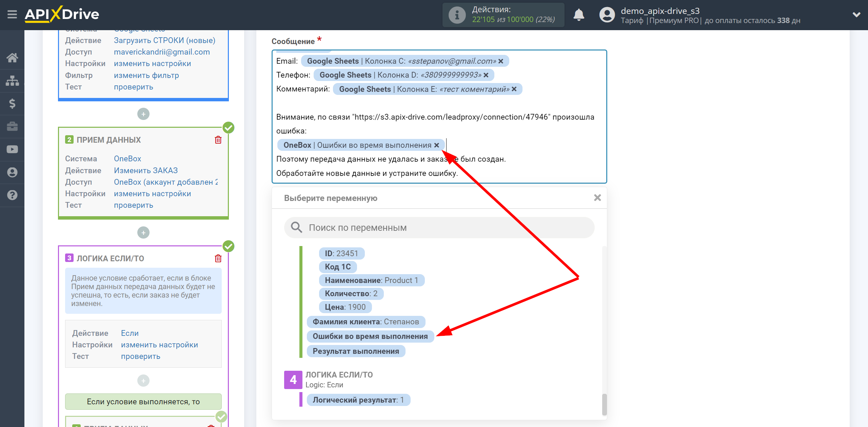Screen dimensions: 868x427
Task: Insert the Результат выполнения variable
Action: coord(356,351)
